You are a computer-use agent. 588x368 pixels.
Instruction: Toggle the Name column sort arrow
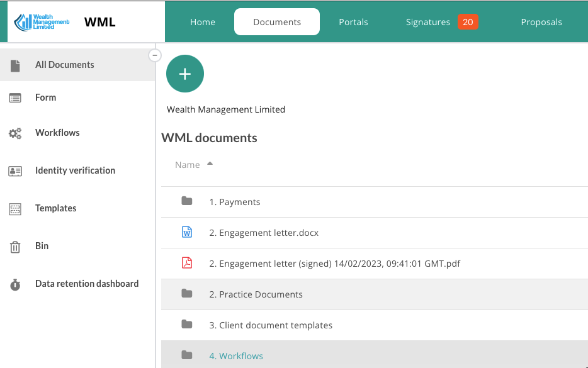(x=211, y=164)
